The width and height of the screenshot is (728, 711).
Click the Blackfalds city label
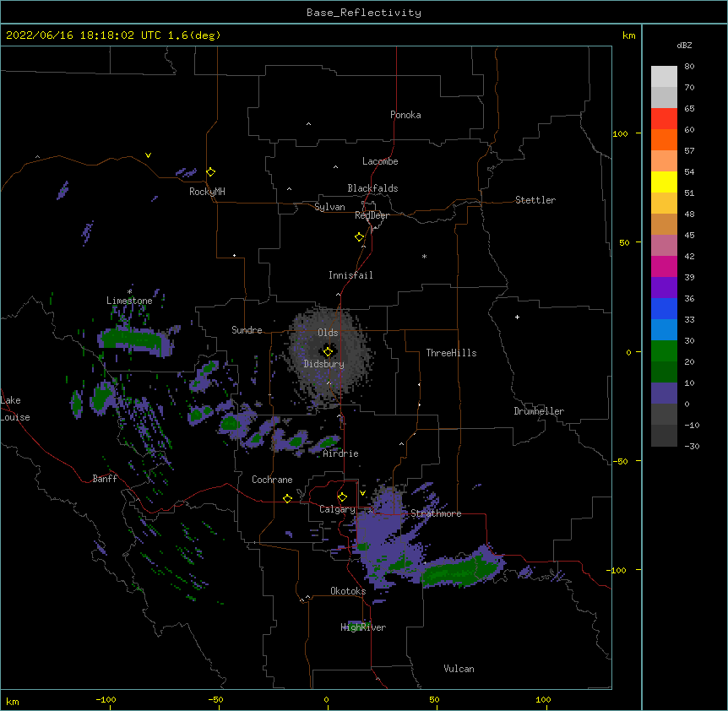click(x=372, y=188)
